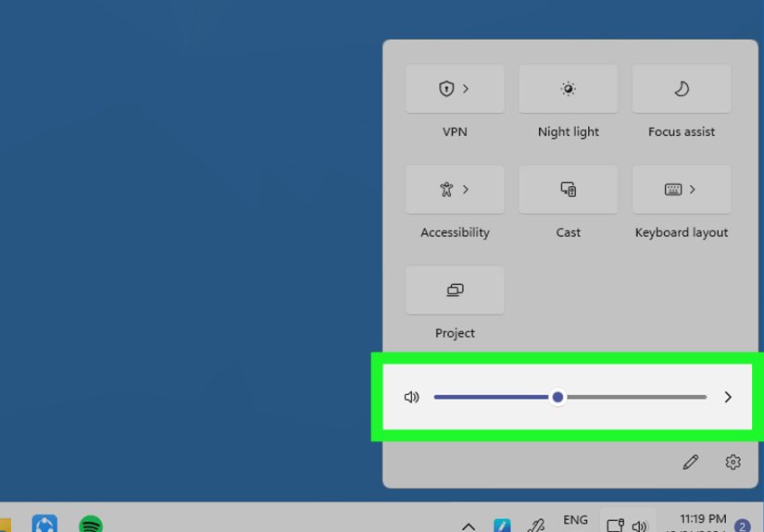Mute audio via speaker icon beside slider
The image size is (764, 532).
[x=412, y=397]
